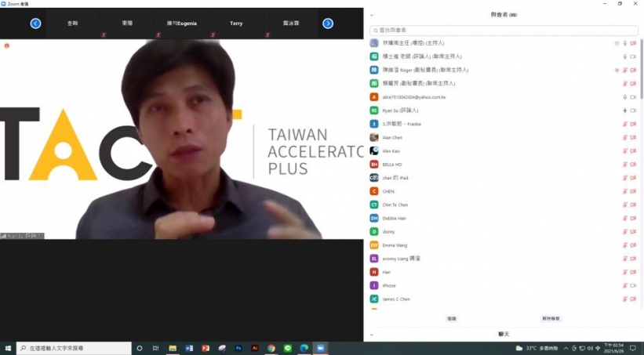Click the Invite (邀請) button
Image resolution: width=644 pixels, height=355 pixels.
[x=452, y=319]
